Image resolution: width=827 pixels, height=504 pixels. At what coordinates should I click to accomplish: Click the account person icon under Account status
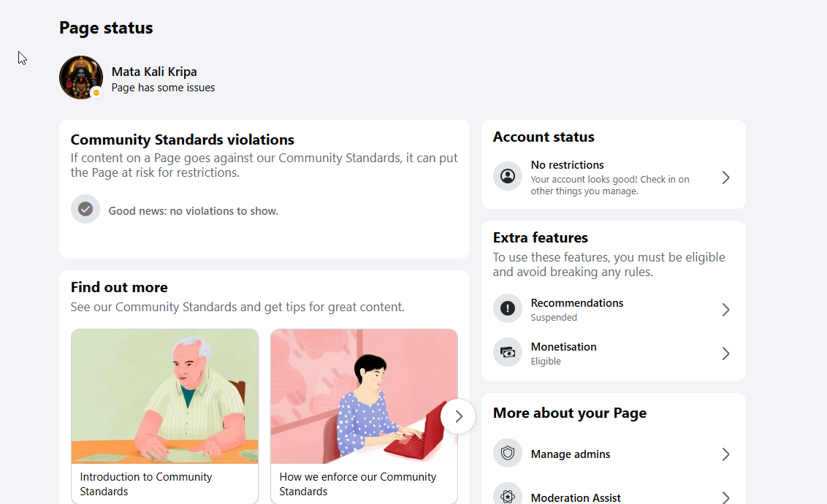click(x=508, y=176)
